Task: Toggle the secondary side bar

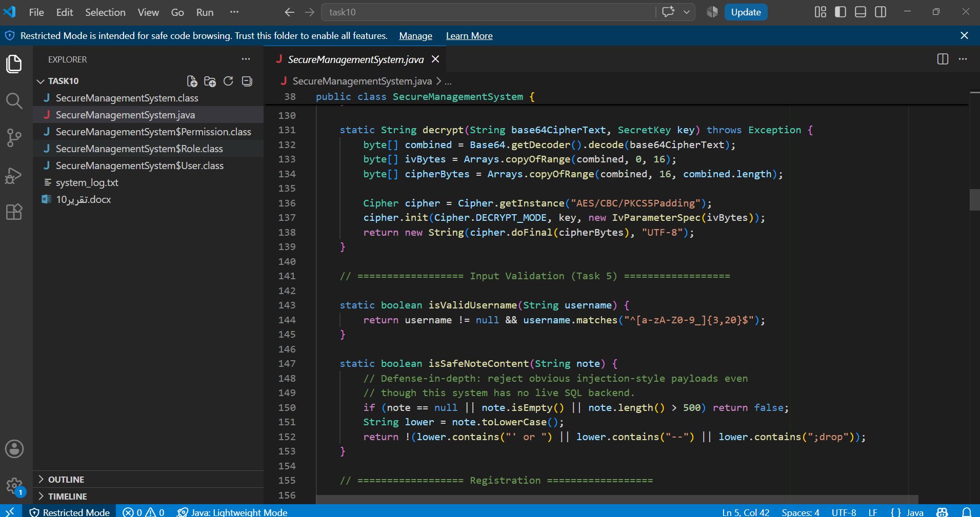Action: pyautogui.click(x=881, y=12)
